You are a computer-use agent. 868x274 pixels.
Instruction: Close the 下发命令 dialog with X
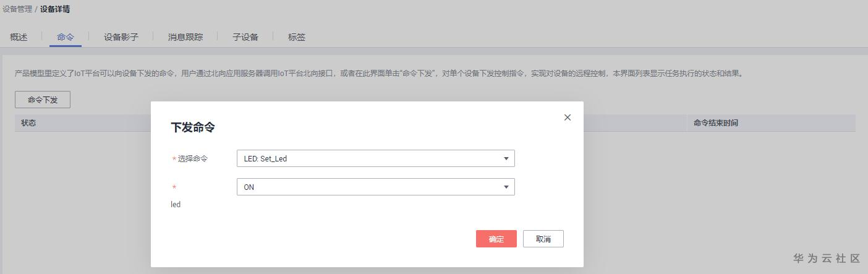click(x=568, y=118)
